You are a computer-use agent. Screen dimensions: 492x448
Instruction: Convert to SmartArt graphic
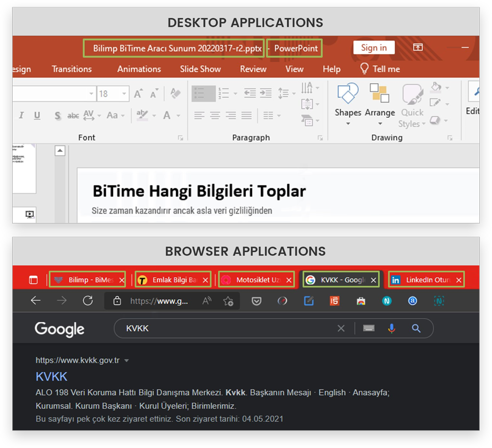310,120
